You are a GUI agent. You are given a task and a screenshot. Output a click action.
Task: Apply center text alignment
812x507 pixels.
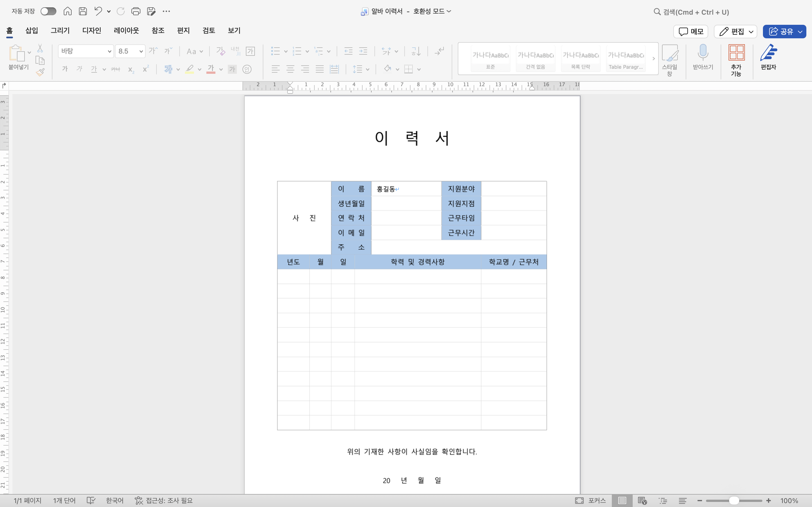click(290, 69)
